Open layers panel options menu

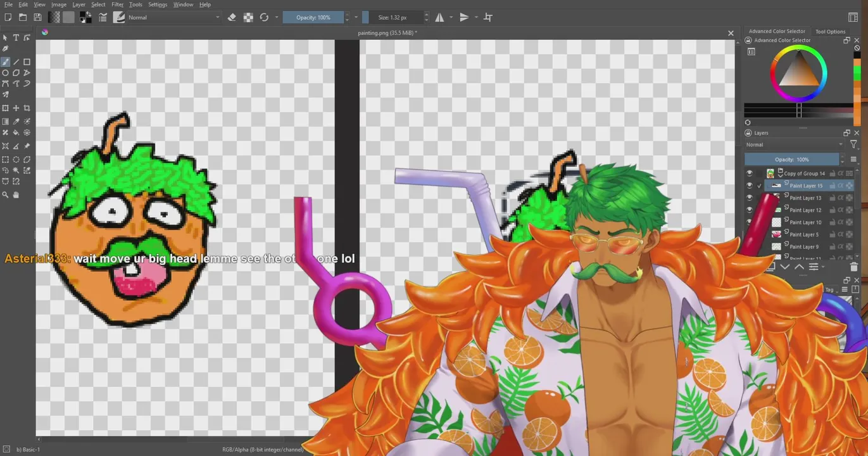point(853,160)
